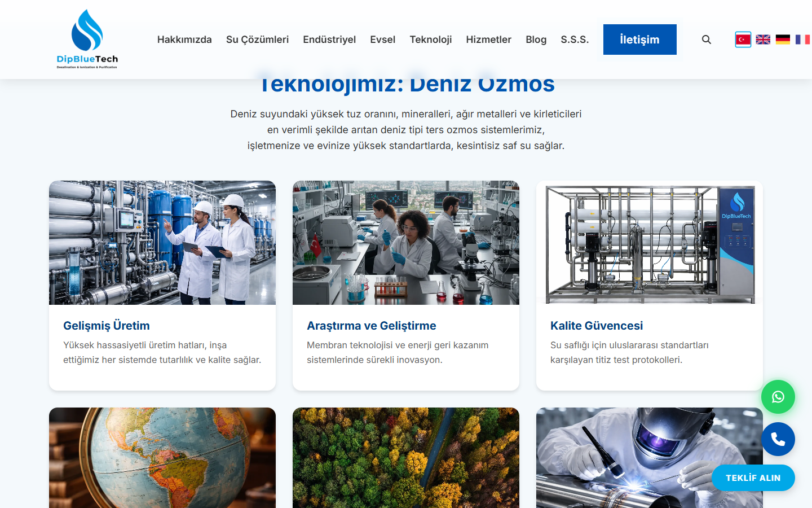
Task: Navigate to Hizmetler
Action: (x=488, y=40)
